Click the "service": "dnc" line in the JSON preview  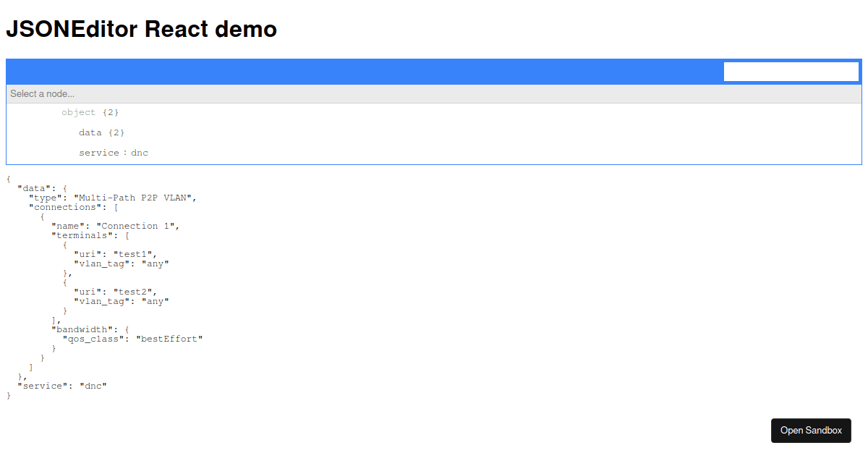[x=62, y=386]
